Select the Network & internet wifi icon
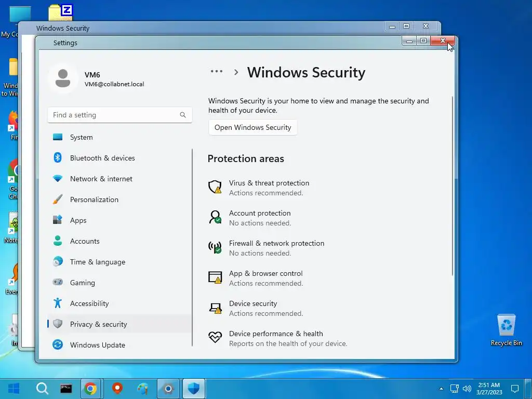The width and height of the screenshot is (532, 399). (x=58, y=179)
